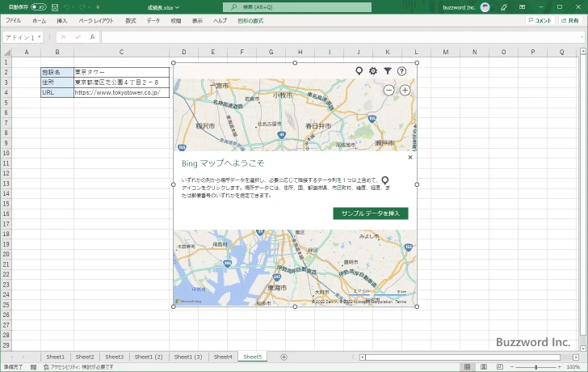Screen dimensions: 588x372
Task: Click the Bing Maps location pin icon
Action: click(x=359, y=71)
